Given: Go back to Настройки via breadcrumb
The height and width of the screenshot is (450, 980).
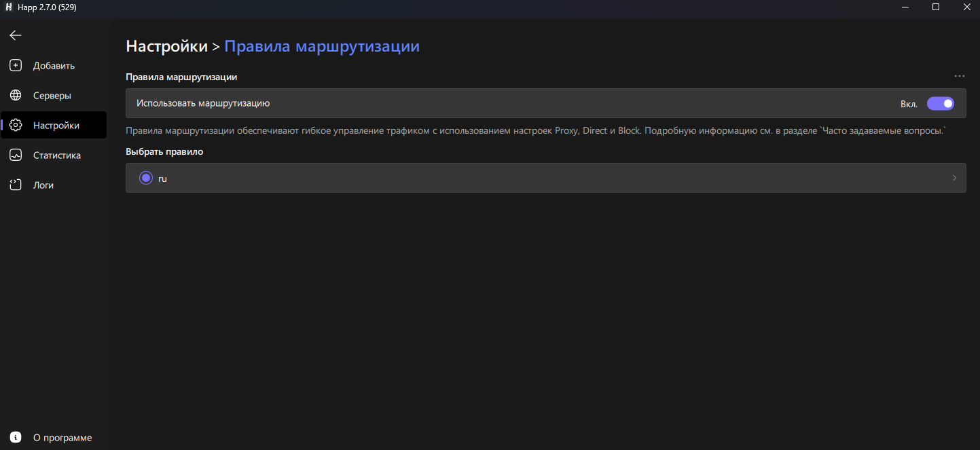Looking at the screenshot, I should (166, 46).
